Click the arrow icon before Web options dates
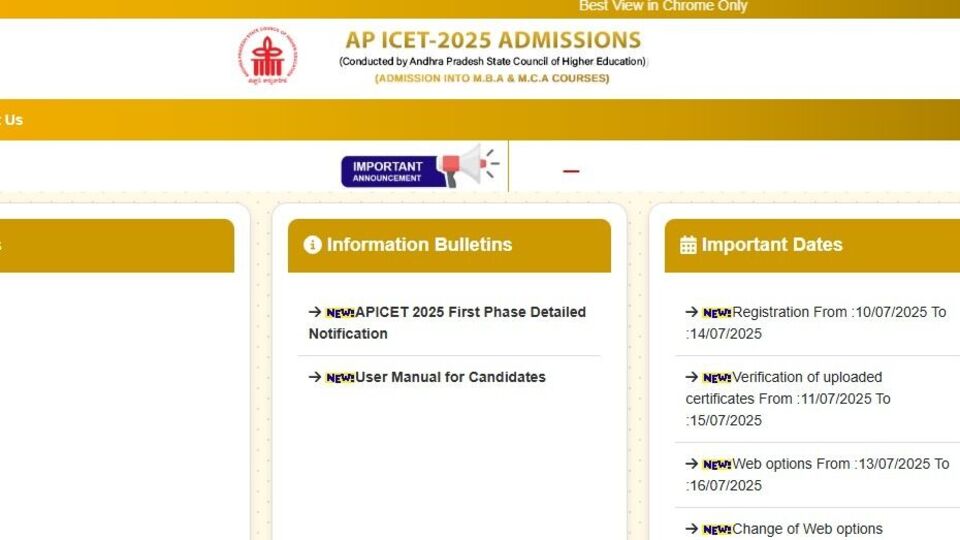960x540 pixels. tap(692, 463)
